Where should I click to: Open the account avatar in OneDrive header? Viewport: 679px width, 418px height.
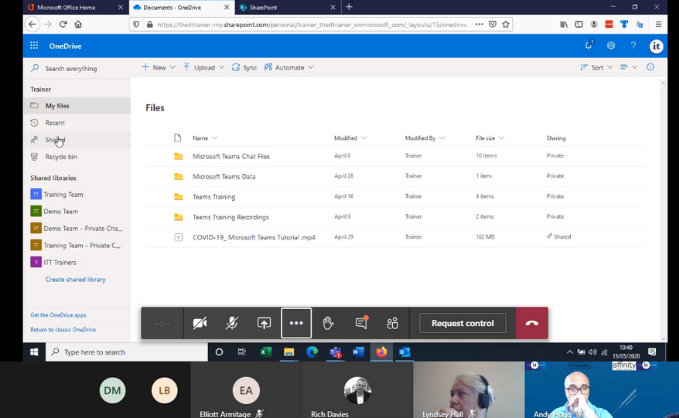[x=656, y=46]
